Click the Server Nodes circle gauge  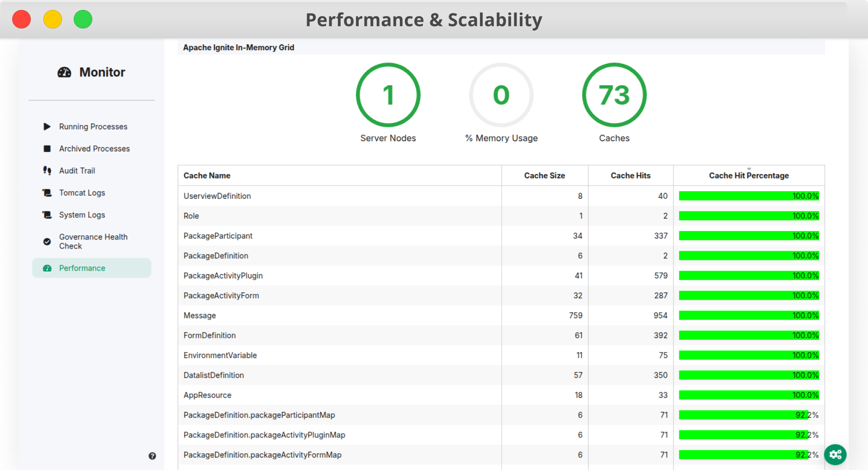point(388,95)
